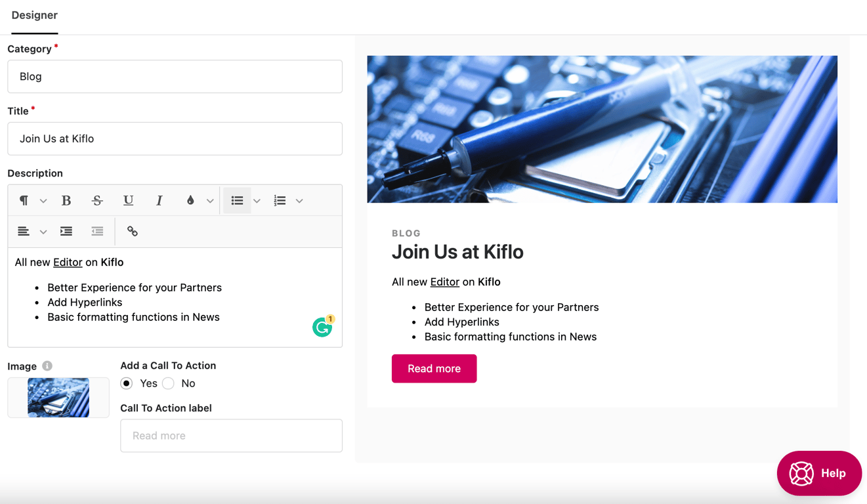Open the Grammarly suggestions badge
The image size is (867, 504).
(323, 326)
